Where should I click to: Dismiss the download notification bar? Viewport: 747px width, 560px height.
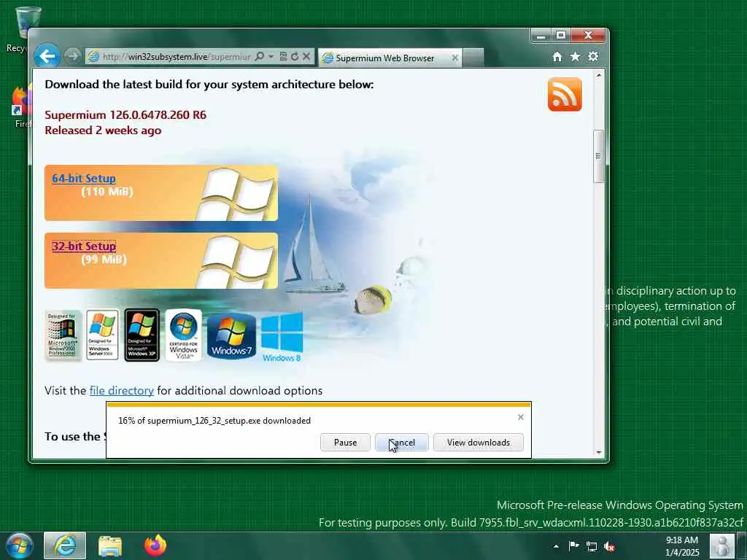(x=521, y=417)
